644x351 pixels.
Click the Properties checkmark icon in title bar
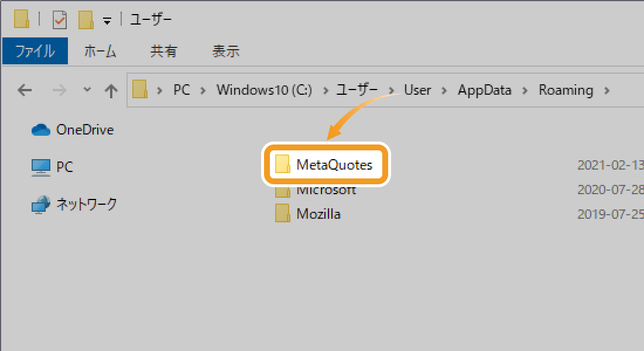click(60, 20)
